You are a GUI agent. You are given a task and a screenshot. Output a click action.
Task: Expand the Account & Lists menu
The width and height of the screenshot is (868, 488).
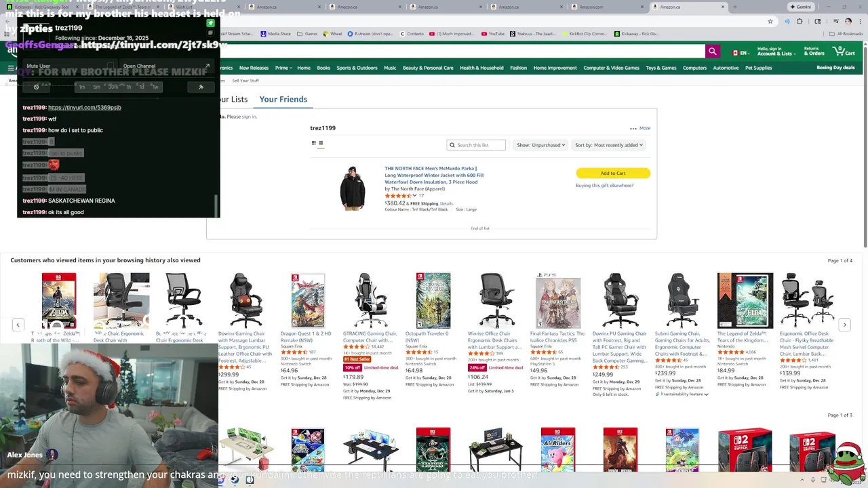tap(776, 51)
